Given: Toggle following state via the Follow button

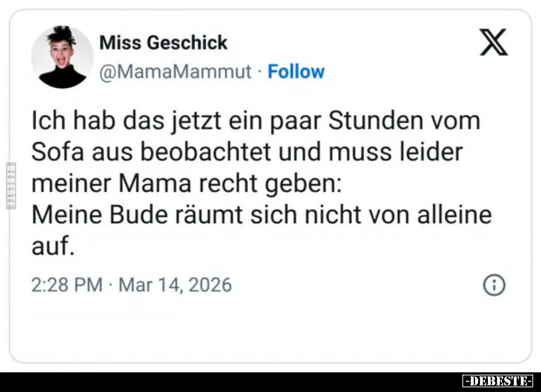Looking at the screenshot, I should point(296,71).
